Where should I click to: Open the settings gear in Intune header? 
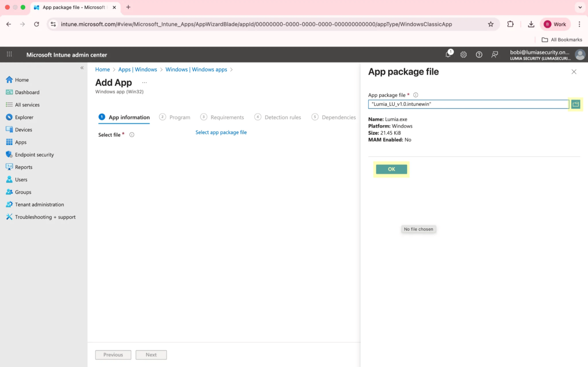click(463, 54)
